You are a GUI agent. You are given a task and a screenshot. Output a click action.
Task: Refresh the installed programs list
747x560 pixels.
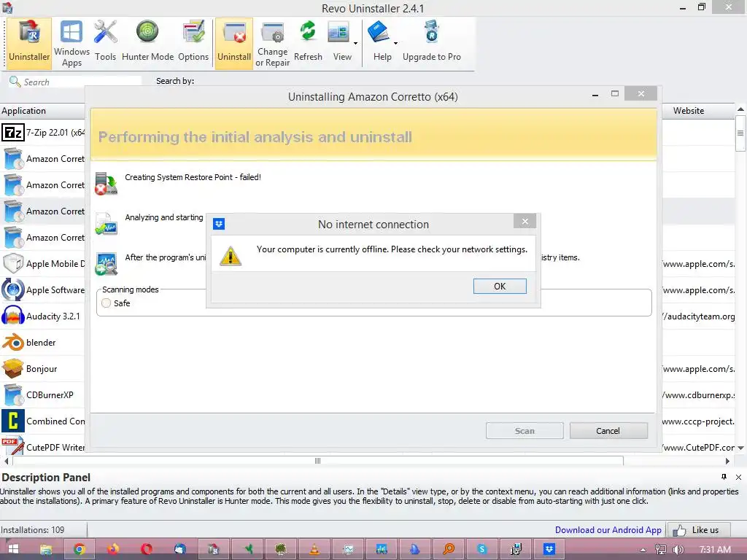click(x=308, y=43)
